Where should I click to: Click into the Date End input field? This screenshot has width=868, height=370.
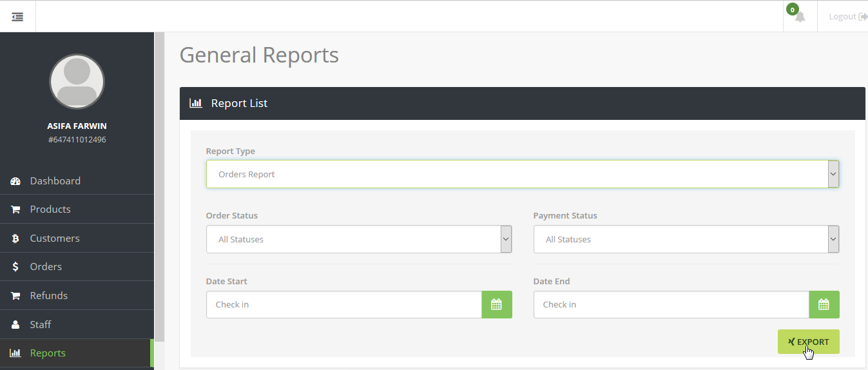tap(671, 304)
